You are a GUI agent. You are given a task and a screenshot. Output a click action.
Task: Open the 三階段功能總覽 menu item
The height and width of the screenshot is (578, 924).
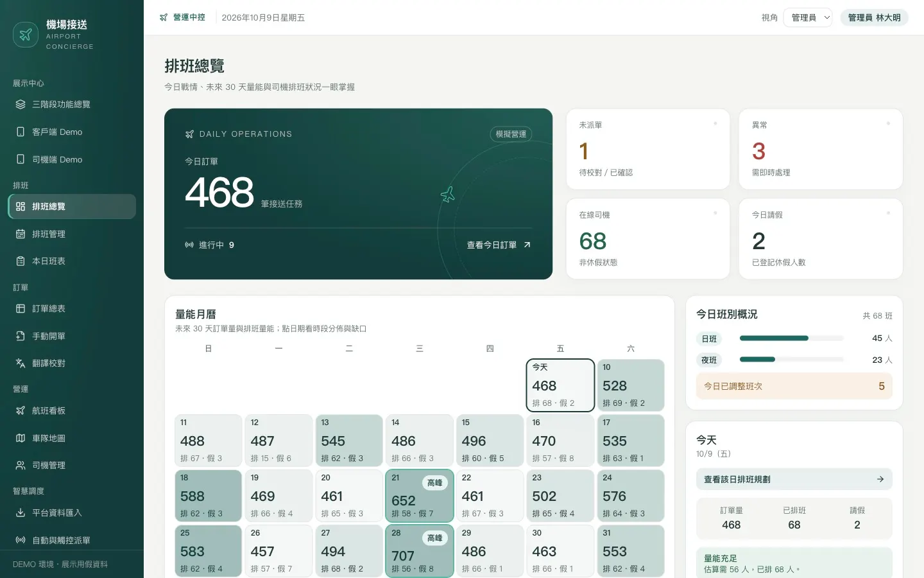[72, 104]
